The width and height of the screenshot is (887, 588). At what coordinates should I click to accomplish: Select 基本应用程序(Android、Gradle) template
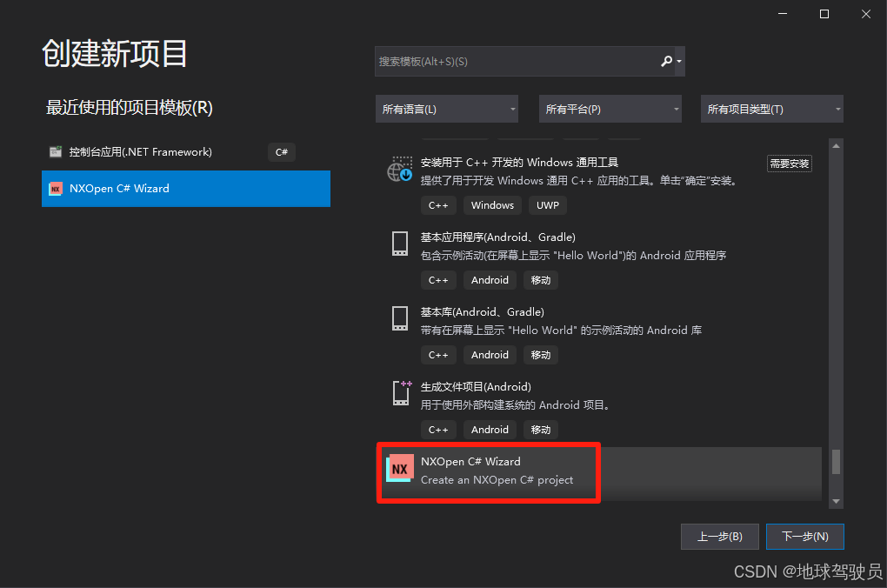599,258
